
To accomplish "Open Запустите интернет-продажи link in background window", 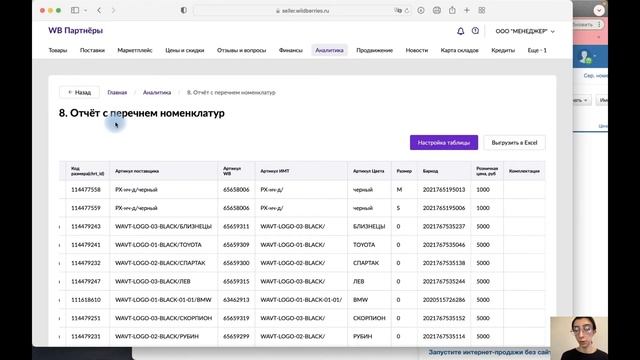I will pos(489,352).
